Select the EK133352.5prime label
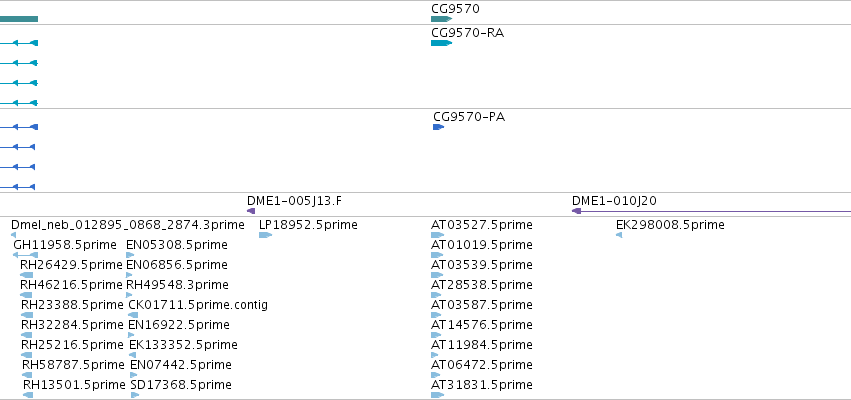 tap(183, 345)
